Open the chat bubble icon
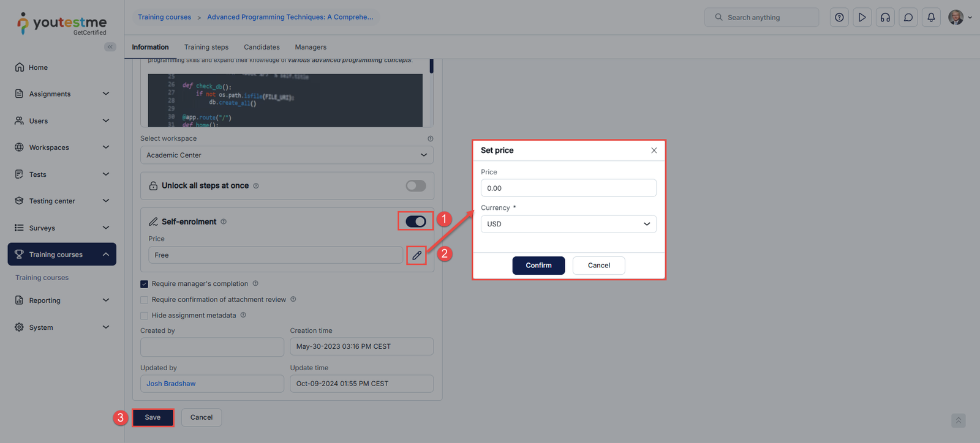Viewport: 980px width, 443px height. 908,17
